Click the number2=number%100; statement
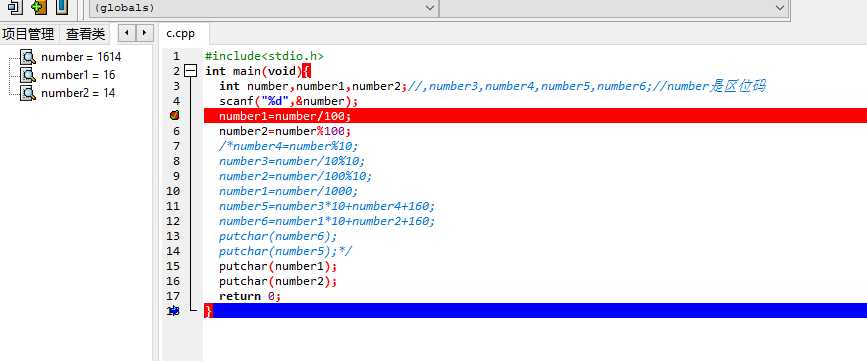 [285, 131]
